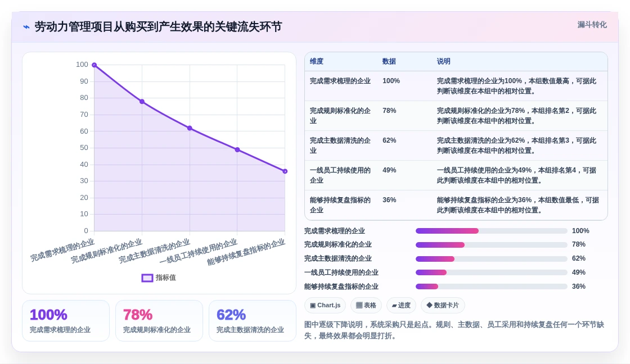Click the 100% value in the table
630x364 pixels.
point(391,81)
